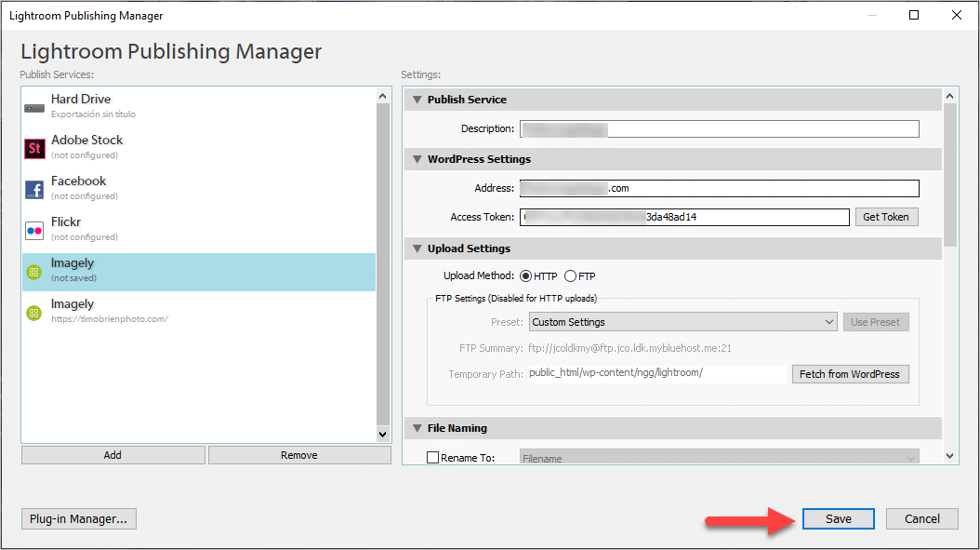Click the Remove button
This screenshot has height=550, width=980.
(x=299, y=455)
